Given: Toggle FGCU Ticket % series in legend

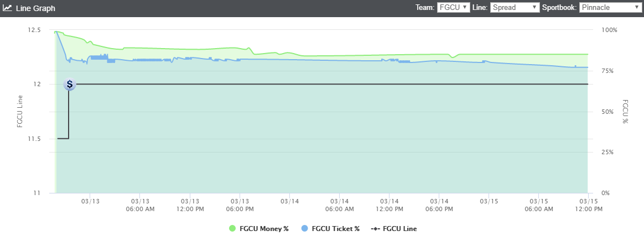Looking at the screenshot, I should point(331,229).
